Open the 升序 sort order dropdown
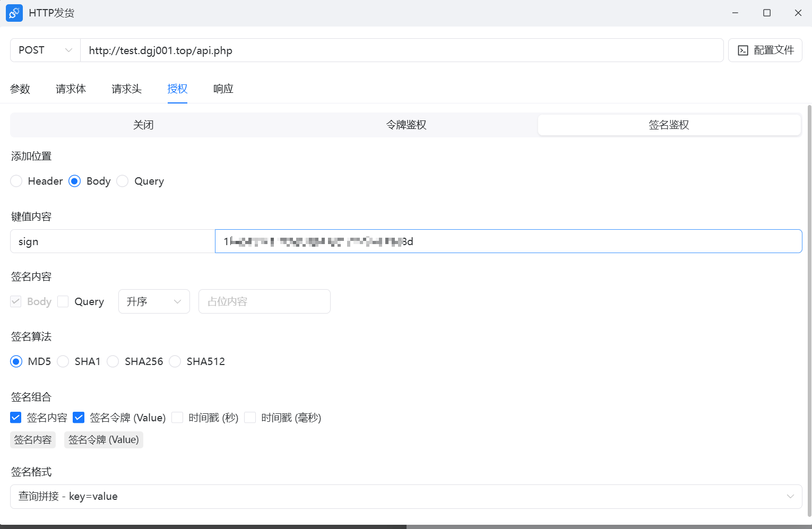Screen dimensions: 812x529 coord(154,302)
